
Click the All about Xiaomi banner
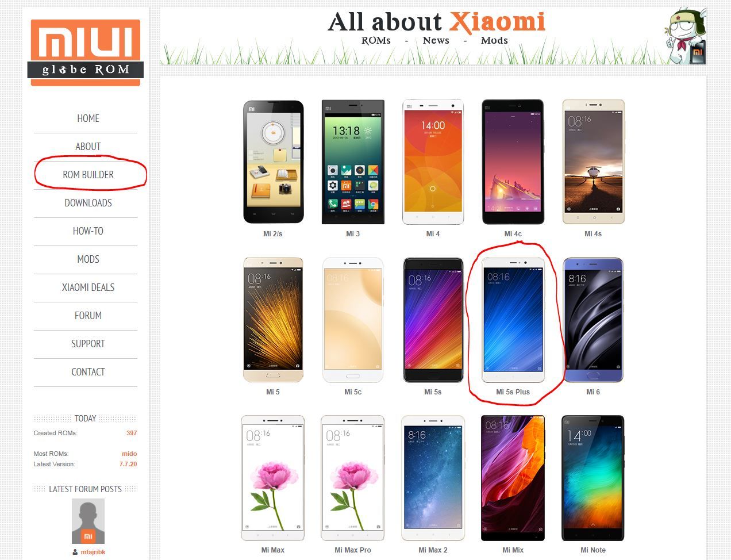click(x=436, y=30)
